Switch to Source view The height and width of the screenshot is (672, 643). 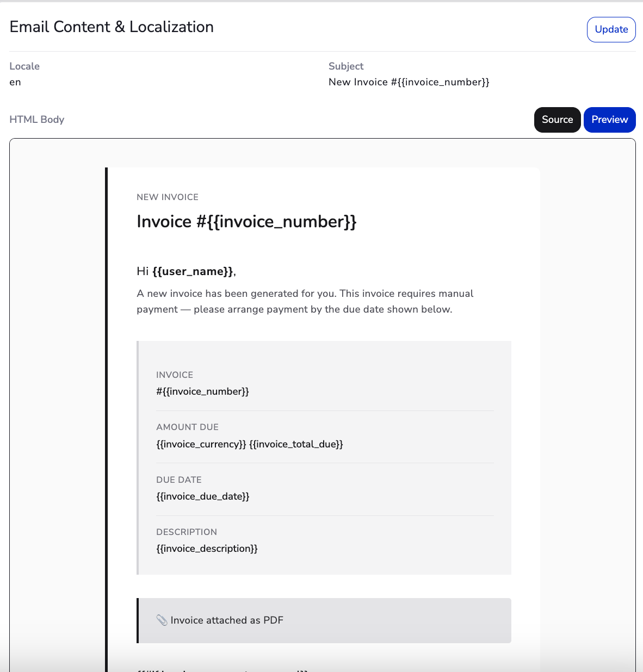(557, 120)
